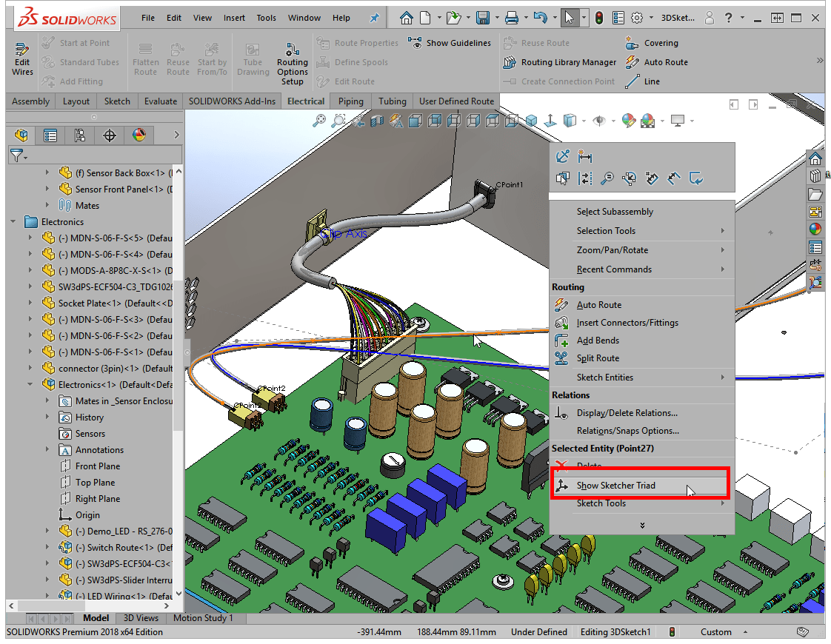Expand the panel tabs chevron arrow
The height and width of the screenshot is (644, 831).
(176, 135)
